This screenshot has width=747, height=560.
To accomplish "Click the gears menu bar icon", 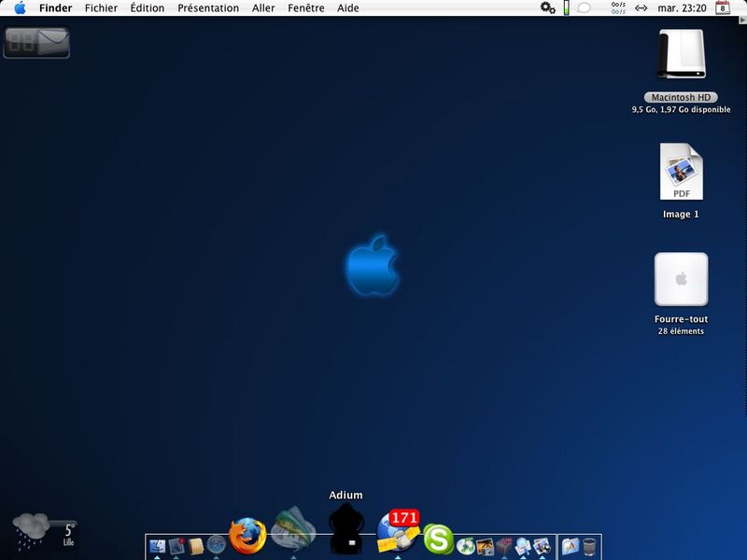I will click(x=547, y=7).
